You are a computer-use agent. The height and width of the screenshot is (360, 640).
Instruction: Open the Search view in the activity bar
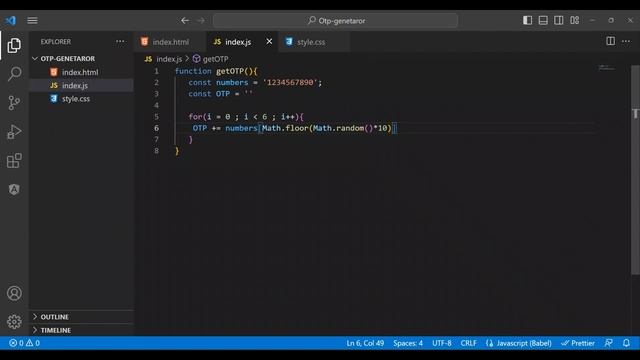[x=14, y=74]
